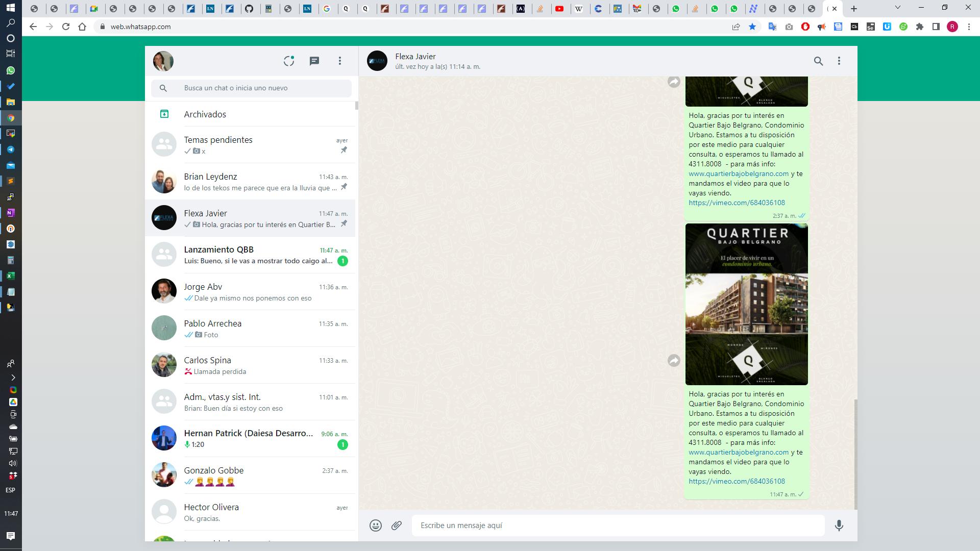Open Excel from the taskbar
980x551 pixels.
point(11,276)
